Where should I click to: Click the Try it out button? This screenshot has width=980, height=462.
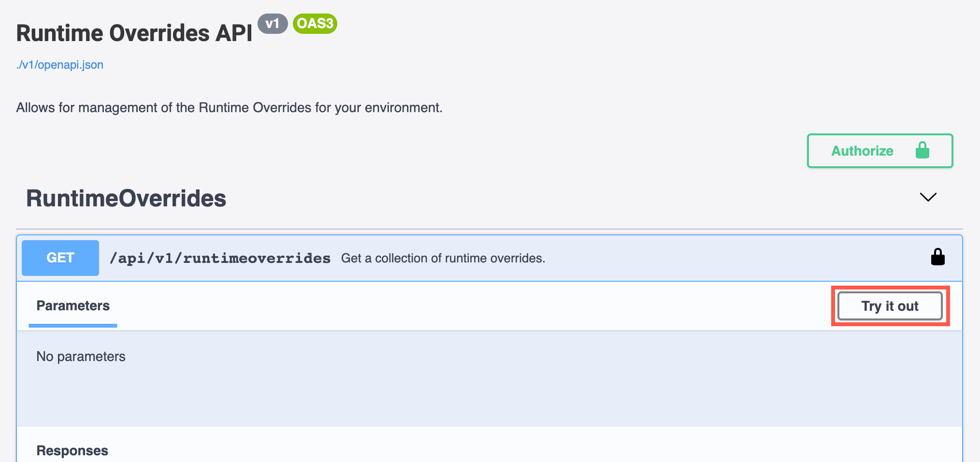[x=890, y=306]
